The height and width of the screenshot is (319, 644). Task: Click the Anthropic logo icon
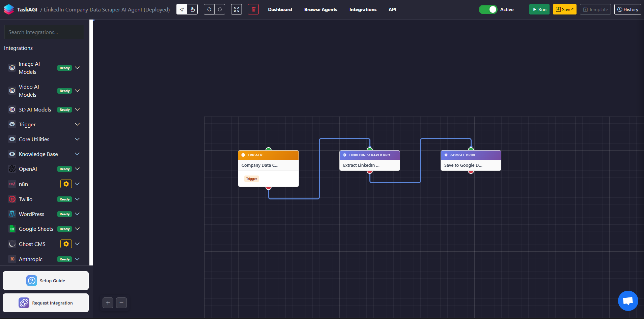coord(12,259)
